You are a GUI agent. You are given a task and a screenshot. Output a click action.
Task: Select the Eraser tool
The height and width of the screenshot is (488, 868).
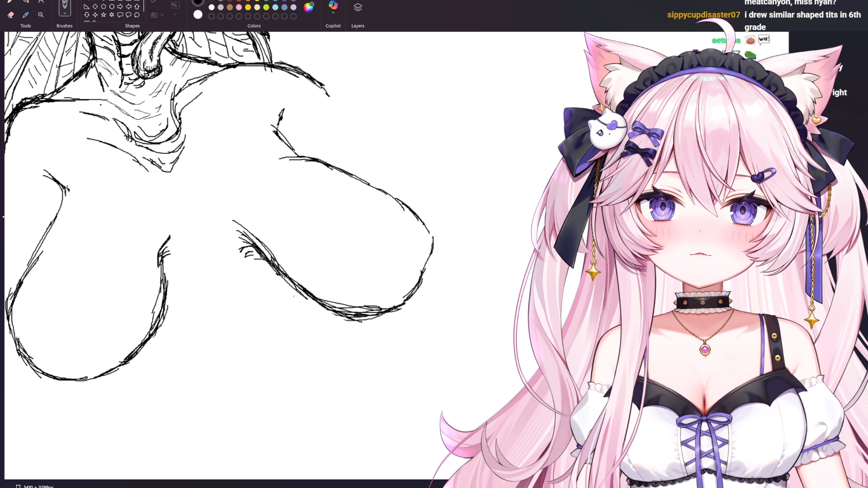click(11, 15)
